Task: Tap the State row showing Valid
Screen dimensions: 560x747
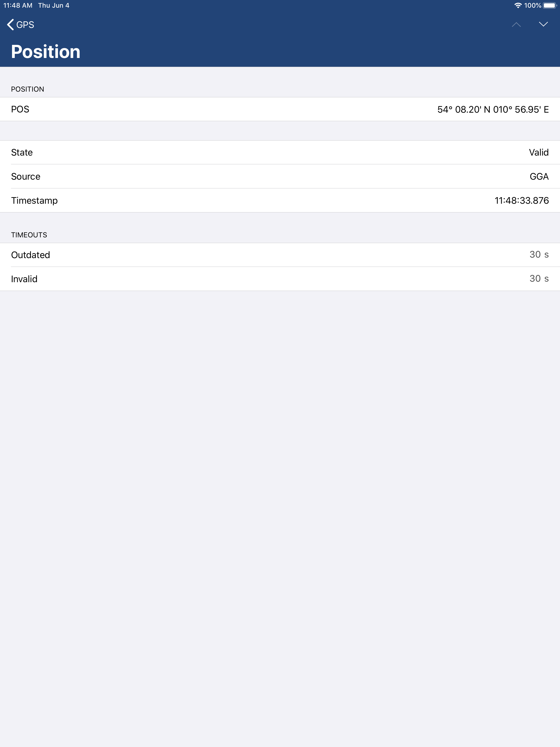Action: click(280, 152)
